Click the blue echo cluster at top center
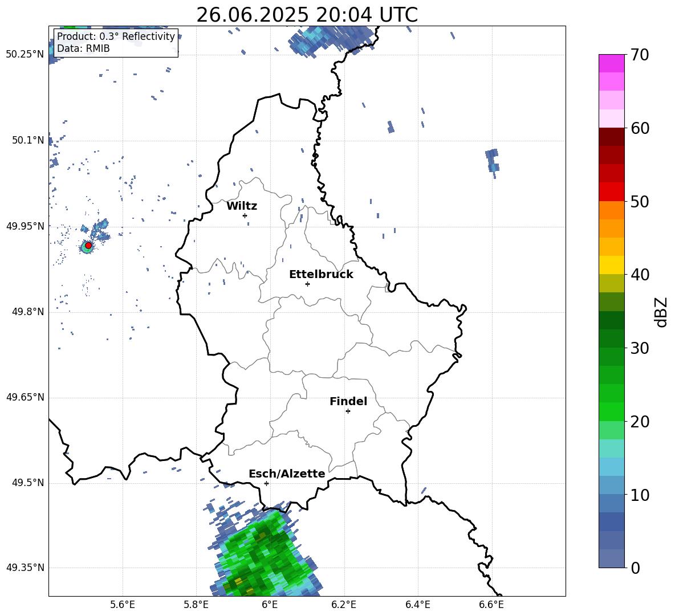 click(x=331, y=41)
